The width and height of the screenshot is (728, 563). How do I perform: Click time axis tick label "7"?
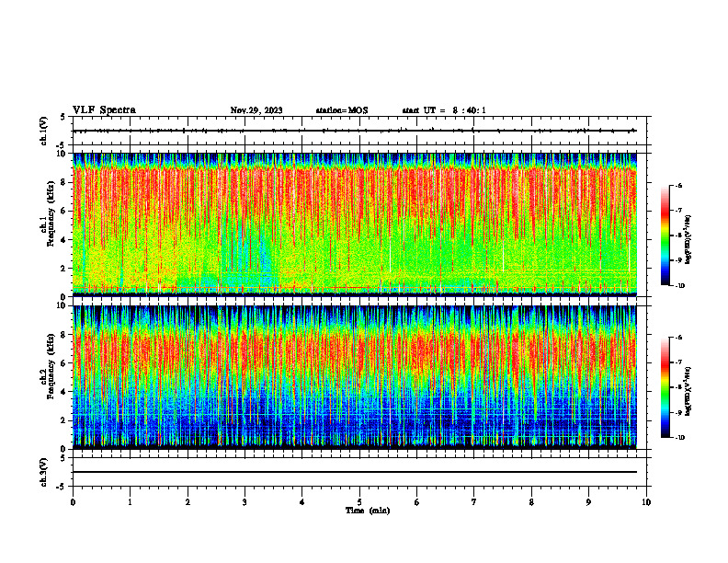pos(474,502)
